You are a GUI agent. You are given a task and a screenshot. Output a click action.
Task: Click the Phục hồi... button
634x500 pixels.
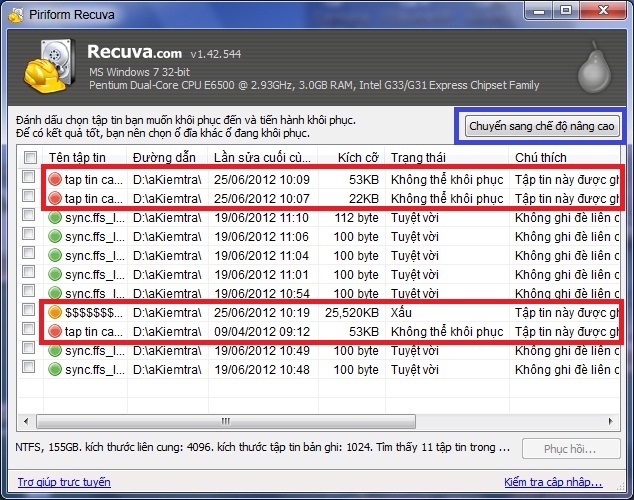571,449
